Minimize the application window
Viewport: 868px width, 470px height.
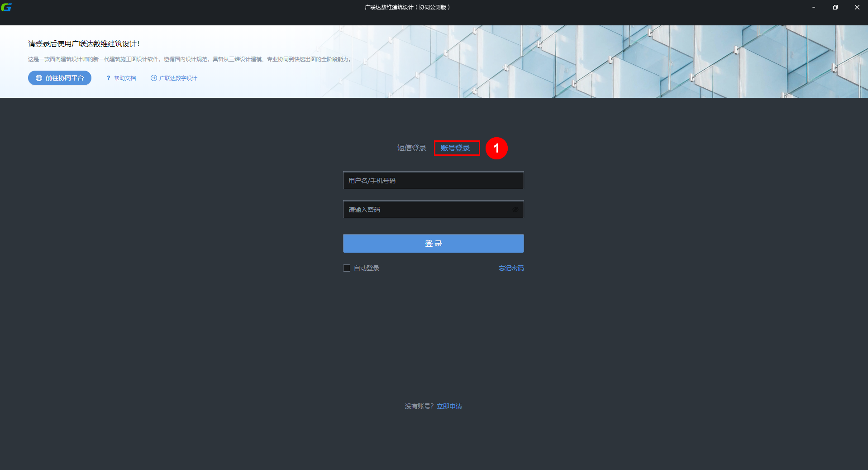coord(814,7)
